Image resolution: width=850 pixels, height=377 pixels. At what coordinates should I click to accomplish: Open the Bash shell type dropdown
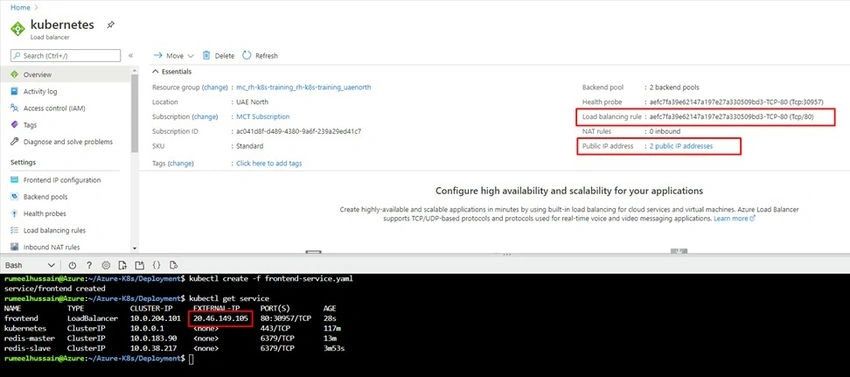click(x=30, y=265)
